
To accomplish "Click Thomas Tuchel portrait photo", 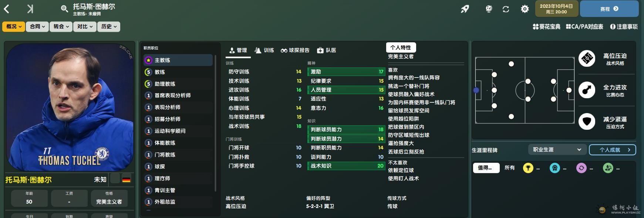I will click(x=70, y=108).
